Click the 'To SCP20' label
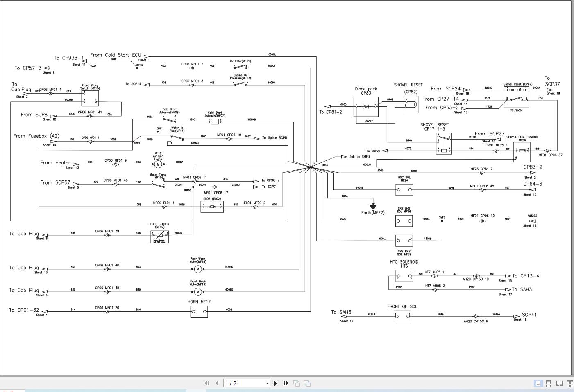The image size is (574, 392). pyautogui.click(x=373, y=151)
